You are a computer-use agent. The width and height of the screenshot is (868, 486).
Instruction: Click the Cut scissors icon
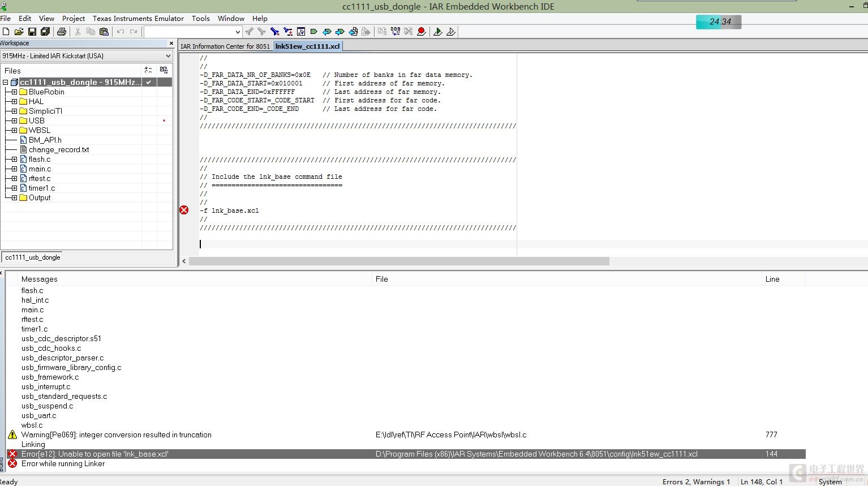[78, 32]
